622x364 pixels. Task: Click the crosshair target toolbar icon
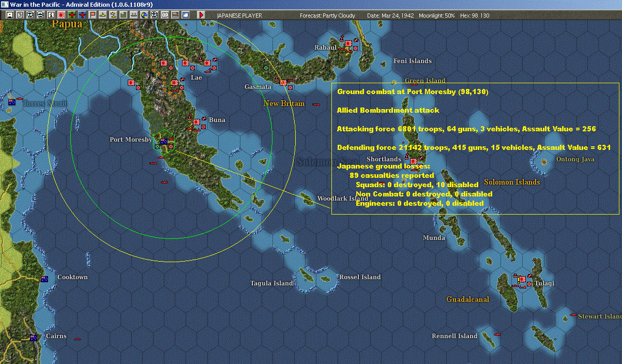pos(155,15)
